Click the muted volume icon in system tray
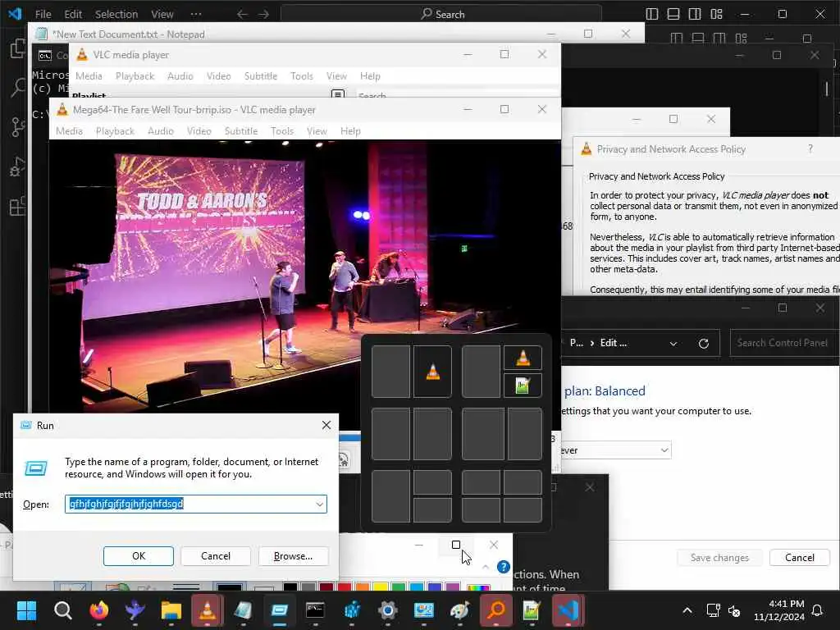Image resolution: width=840 pixels, height=630 pixels. [x=734, y=610]
